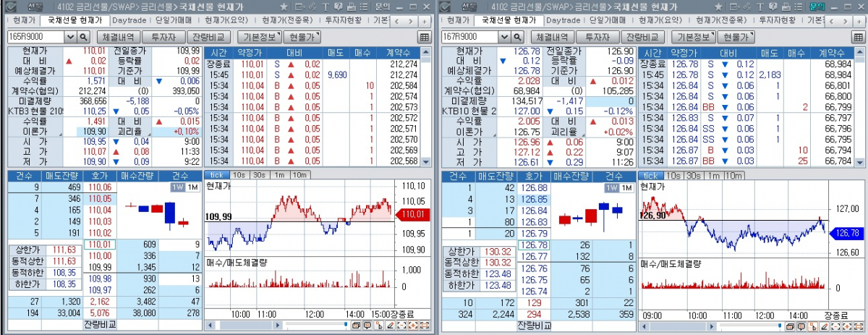Click the export/link icon in left window title bar
The width and height of the screenshot is (868, 335).
pyautogui.click(x=300, y=7)
